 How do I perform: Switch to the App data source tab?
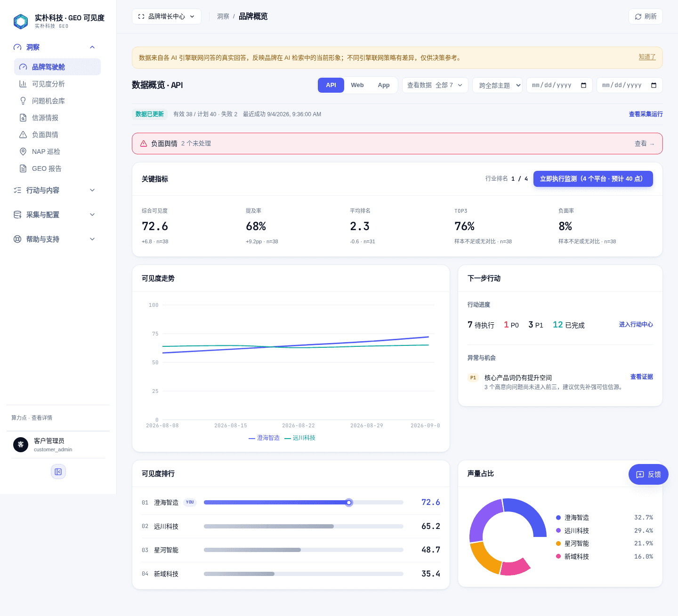(384, 85)
